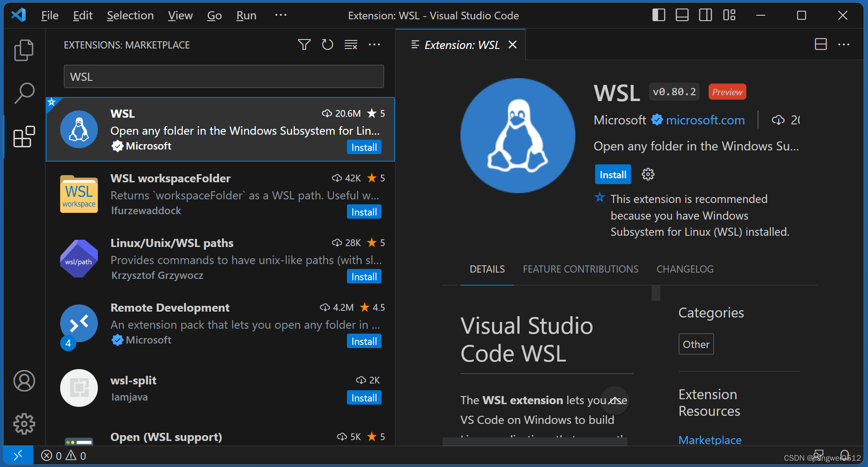Image resolution: width=868 pixels, height=467 pixels.
Task: Click the wsl/path extension icon
Action: coord(79,259)
